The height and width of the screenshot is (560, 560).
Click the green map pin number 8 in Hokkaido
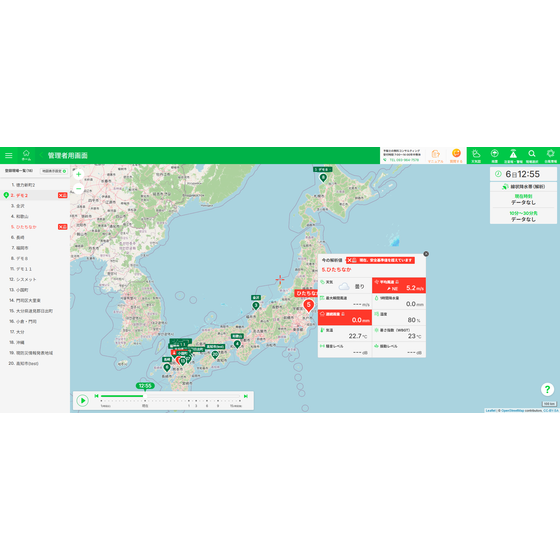323,178
